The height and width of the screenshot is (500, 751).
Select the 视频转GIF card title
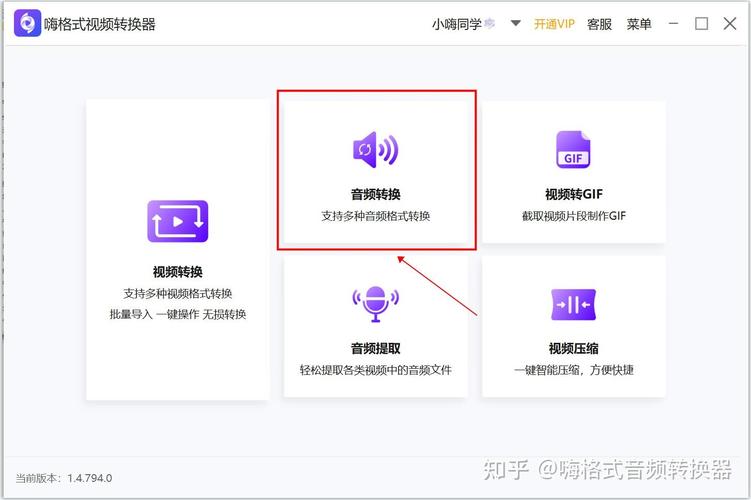(x=574, y=194)
